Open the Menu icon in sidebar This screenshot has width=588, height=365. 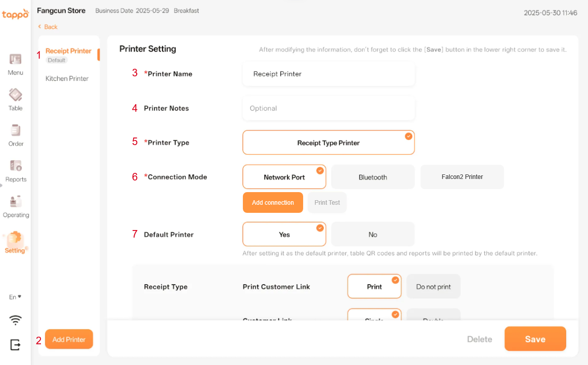tap(15, 60)
